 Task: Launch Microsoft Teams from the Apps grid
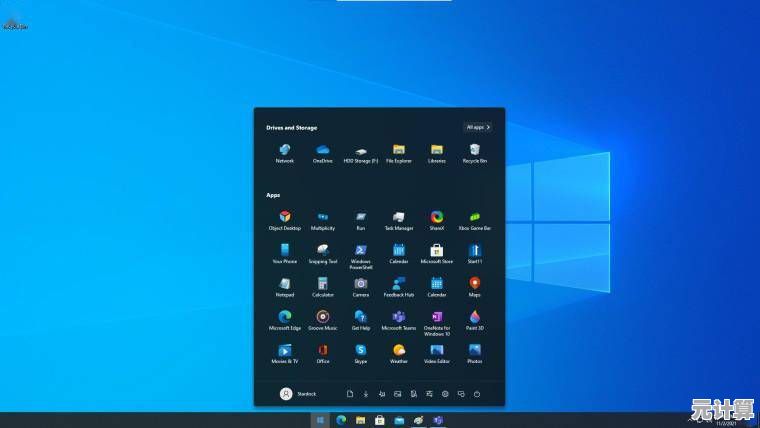pyautogui.click(x=398, y=321)
